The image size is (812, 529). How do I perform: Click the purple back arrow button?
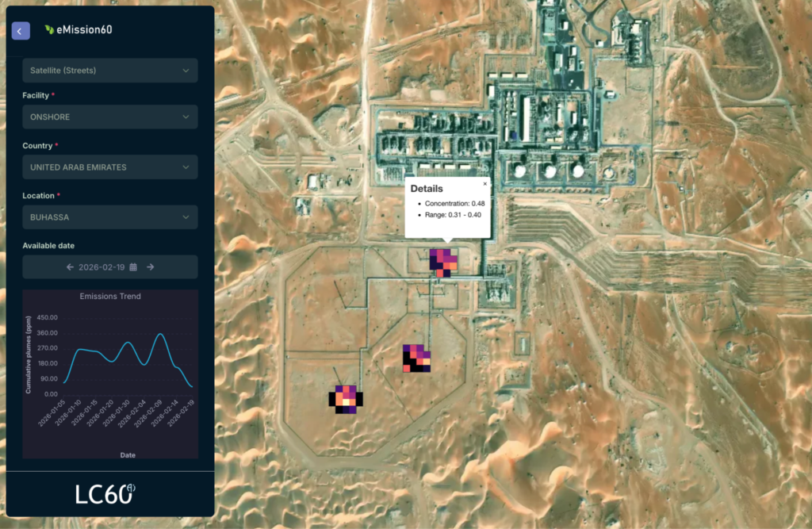[21, 31]
